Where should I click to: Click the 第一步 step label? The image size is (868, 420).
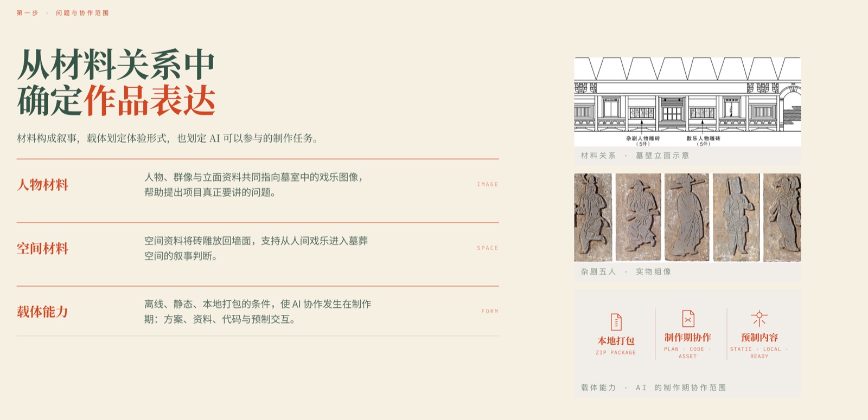tap(27, 13)
